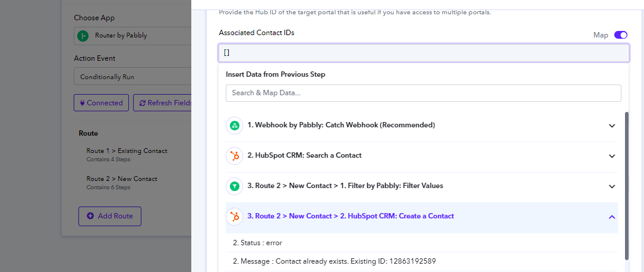Expand HubSpot CRM Search a Contact data

click(612, 156)
